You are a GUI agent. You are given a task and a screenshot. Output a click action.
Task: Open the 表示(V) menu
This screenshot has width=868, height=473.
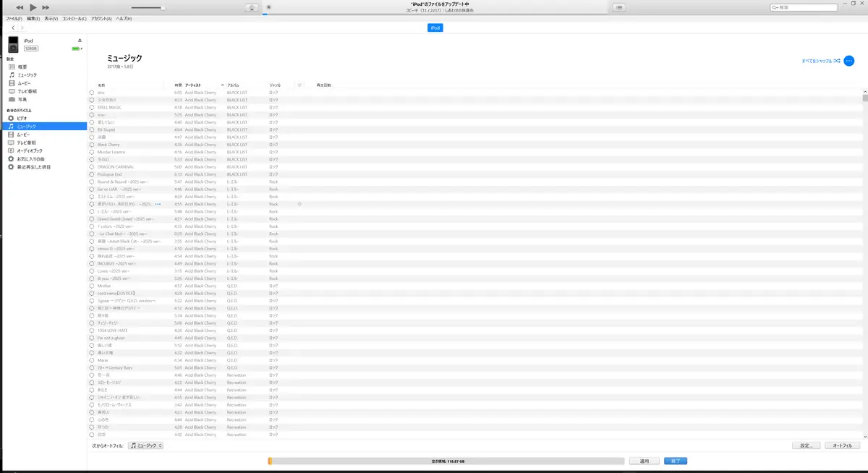tap(51, 18)
